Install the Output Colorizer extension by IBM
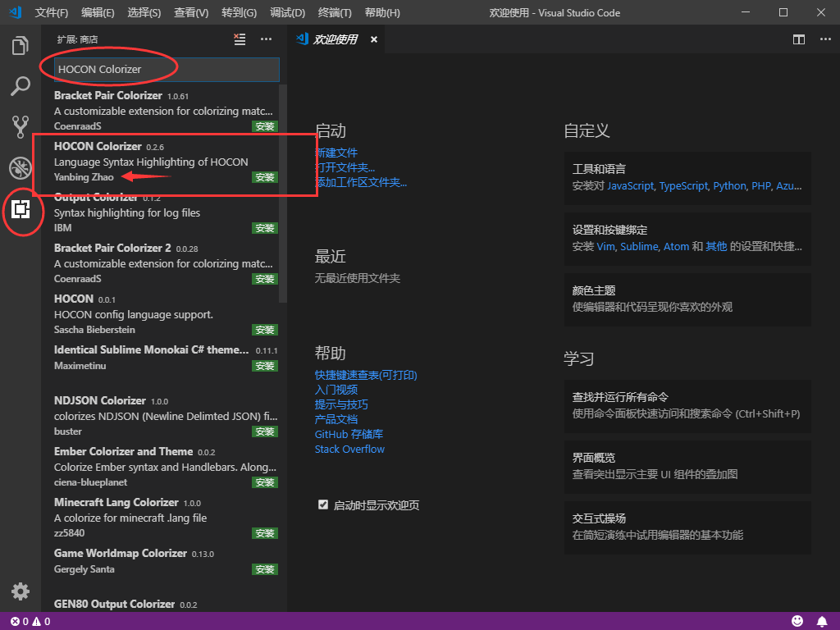Screen dimensions: 840x630 coord(265,228)
